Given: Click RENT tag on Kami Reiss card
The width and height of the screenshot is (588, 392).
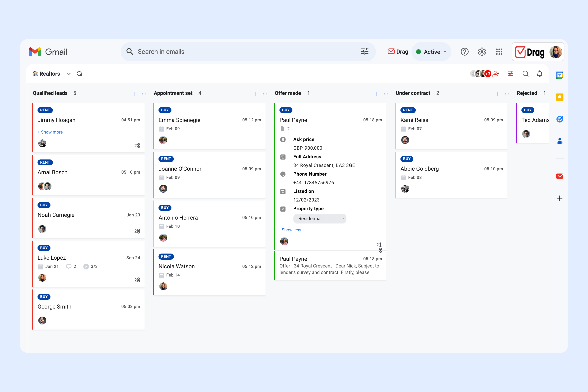Looking at the screenshot, I should (x=408, y=110).
